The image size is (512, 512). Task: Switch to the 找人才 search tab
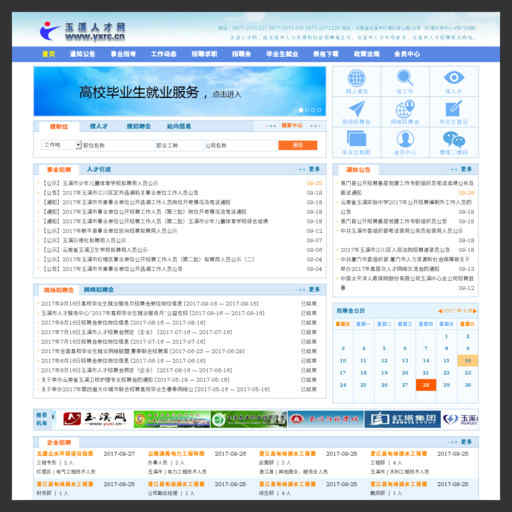[x=99, y=126]
